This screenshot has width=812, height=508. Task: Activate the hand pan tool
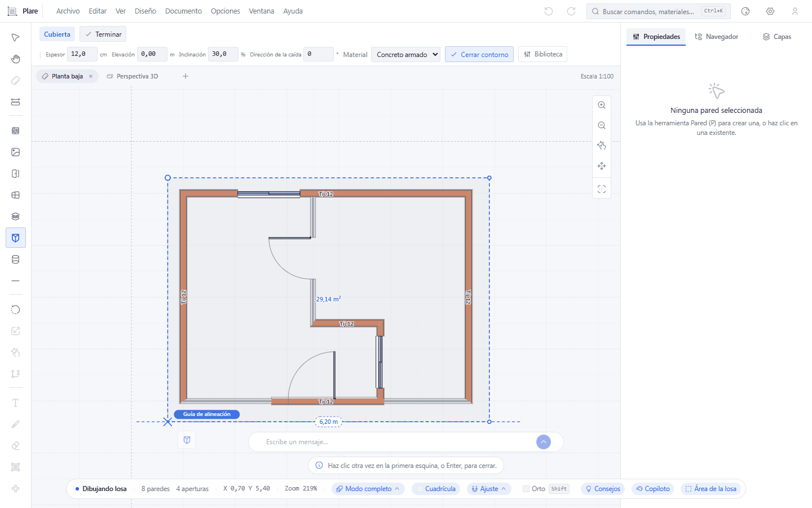coord(16,59)
